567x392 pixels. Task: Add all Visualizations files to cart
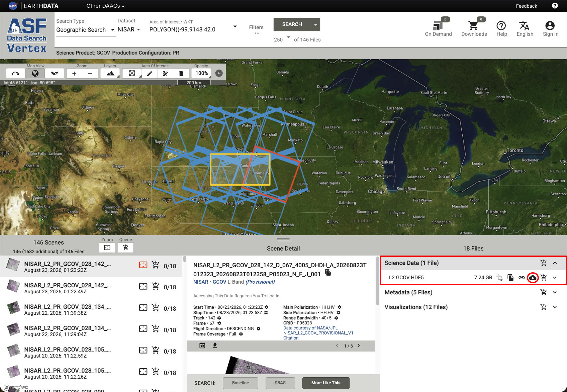pos(544,307)
